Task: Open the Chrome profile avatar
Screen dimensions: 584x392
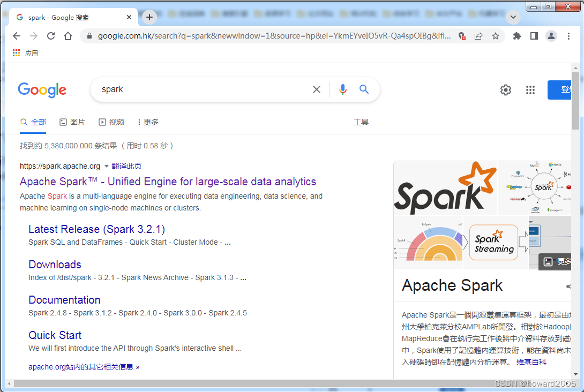Action: (551, 36)
